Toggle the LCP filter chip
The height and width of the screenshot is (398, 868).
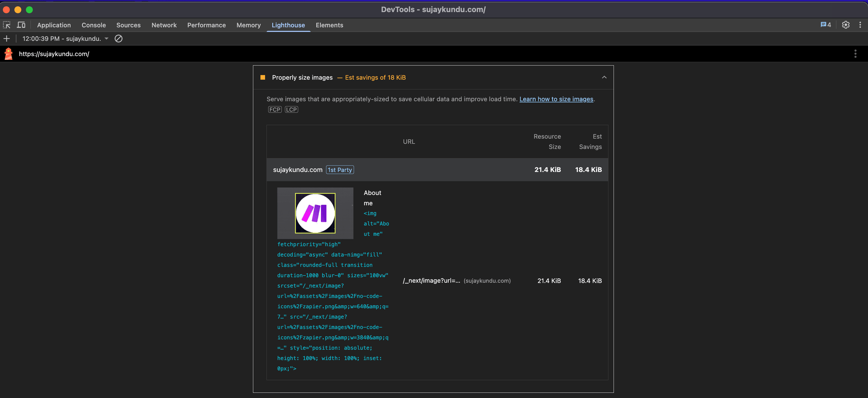click(x=291, y=109)
